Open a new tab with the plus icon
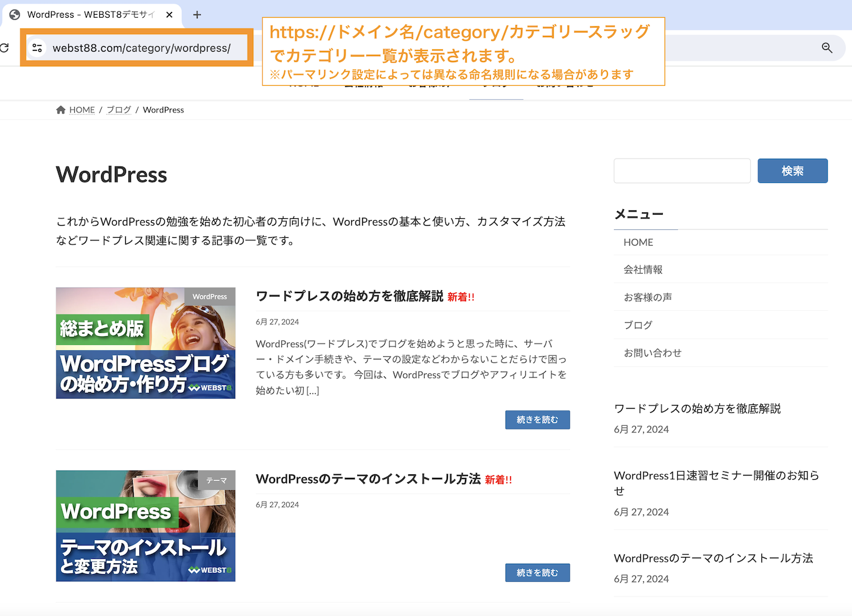This screenshot has width=852, height=616. click(197, 15)
